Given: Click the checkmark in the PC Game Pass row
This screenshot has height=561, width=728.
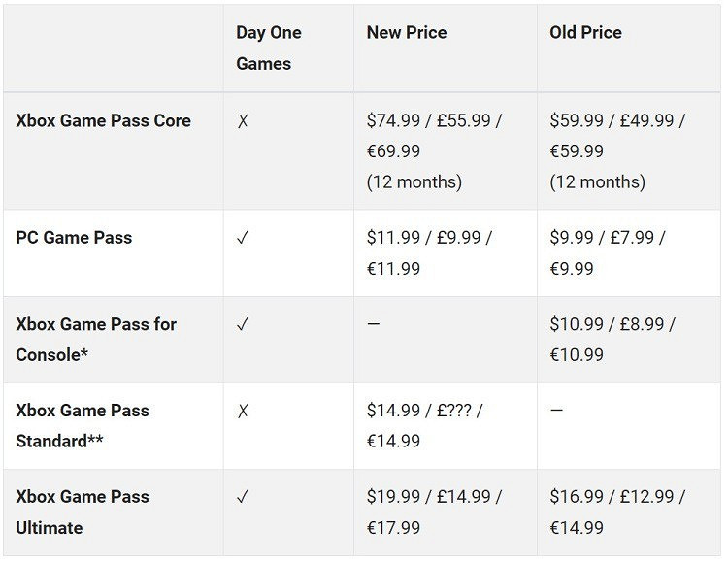Looking at the screenshot, I should pos(243,238).
